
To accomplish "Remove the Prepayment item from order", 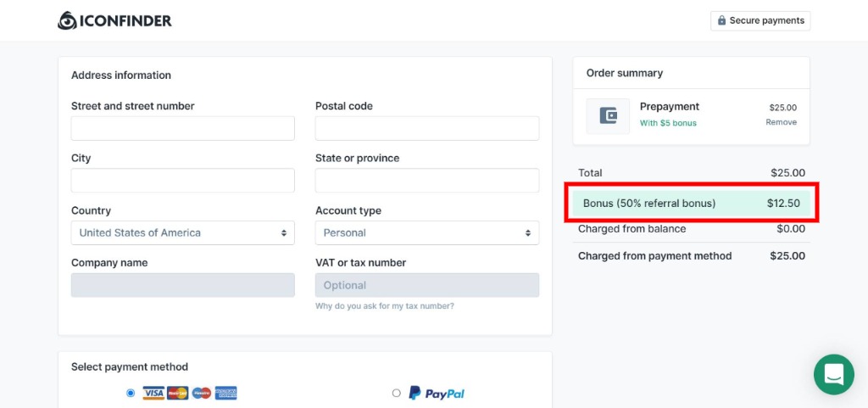I will [x=781, y=122].
